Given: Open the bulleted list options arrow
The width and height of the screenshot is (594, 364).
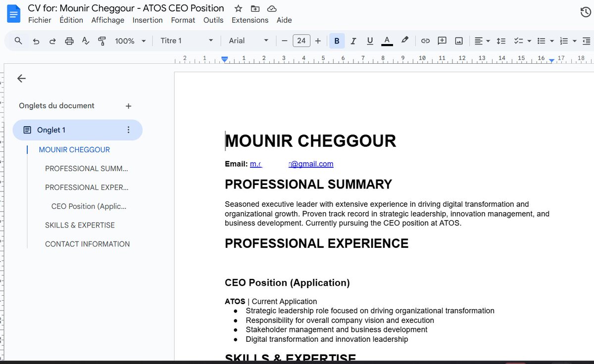Looking at the screenshot, I should pos(552,41).
